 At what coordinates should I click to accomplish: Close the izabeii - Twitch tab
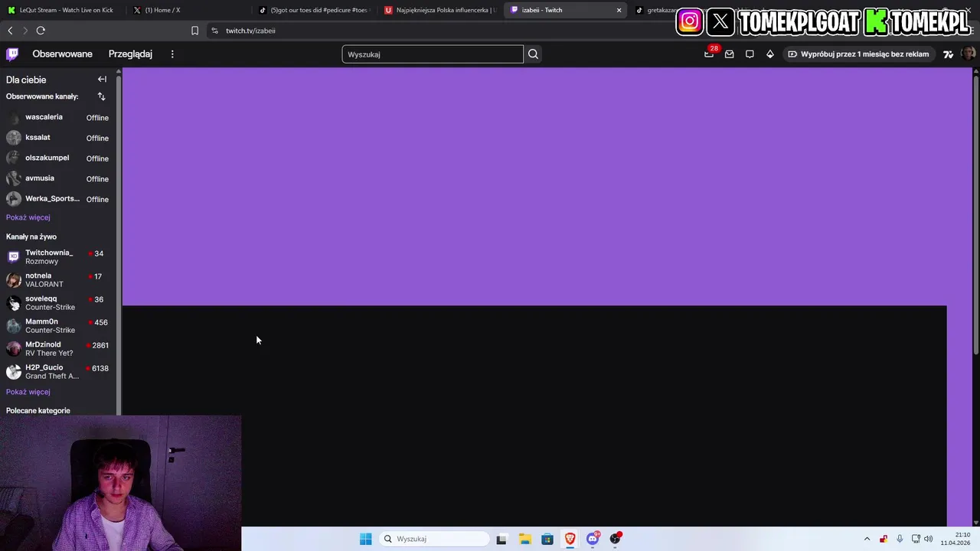click(x=619, y=10)
